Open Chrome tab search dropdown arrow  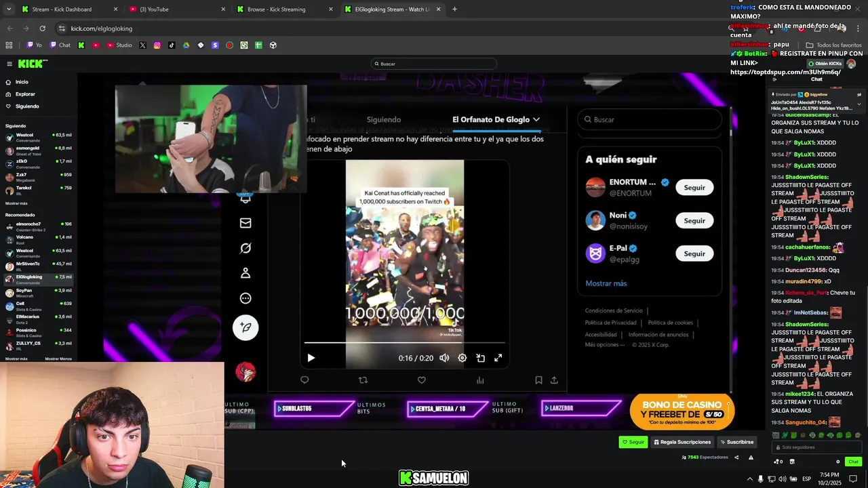point(9,9)
